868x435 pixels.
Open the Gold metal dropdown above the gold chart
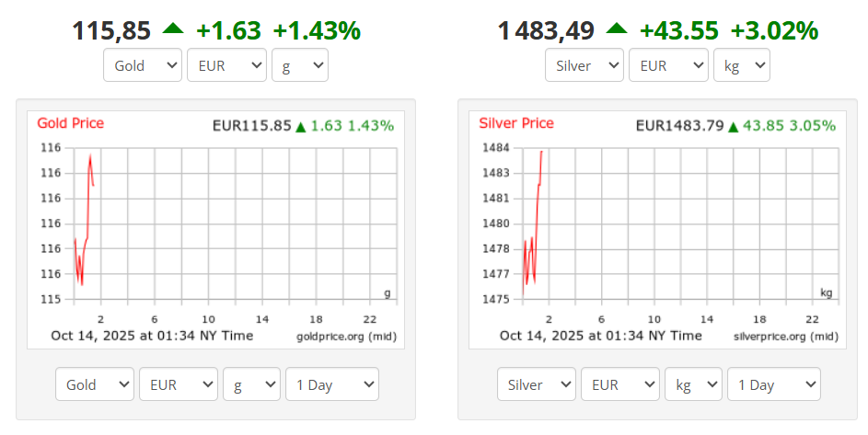click(x=143, y=65)
